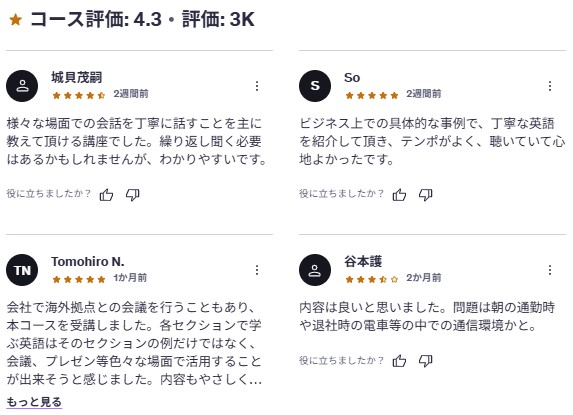Image resolution: width=573 pixels, height=415 pixels.
Task: Dislike 城貝茂嗣's review with thumbs down
Action: 133,195
